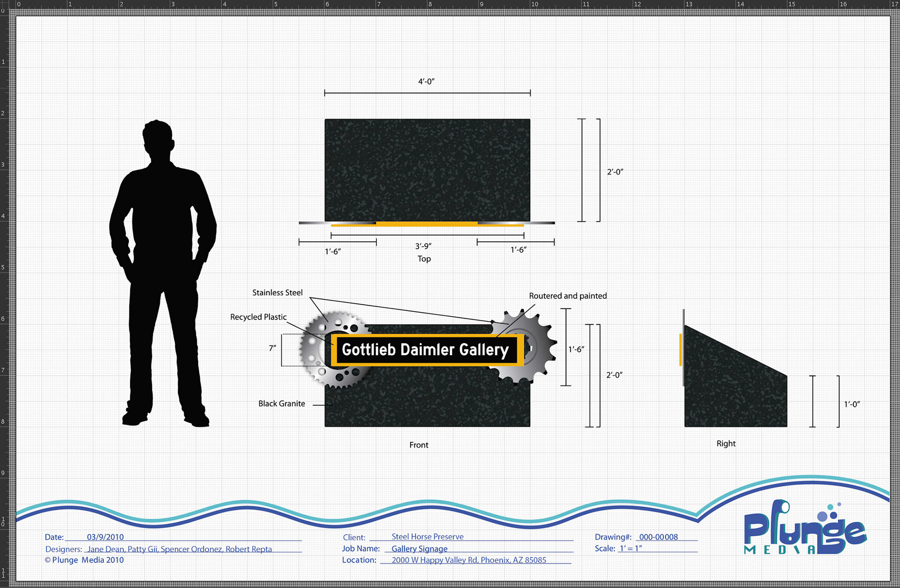Viewport: 900px width, 588px height.
Task: Click the ruler origin corner box
Action: pos(4,4)
